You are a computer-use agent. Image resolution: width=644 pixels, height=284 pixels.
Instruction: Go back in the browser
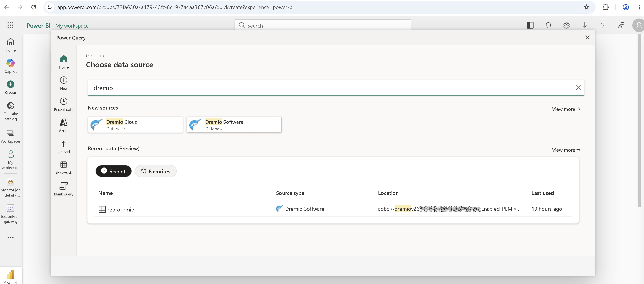(x=6, y=7)
